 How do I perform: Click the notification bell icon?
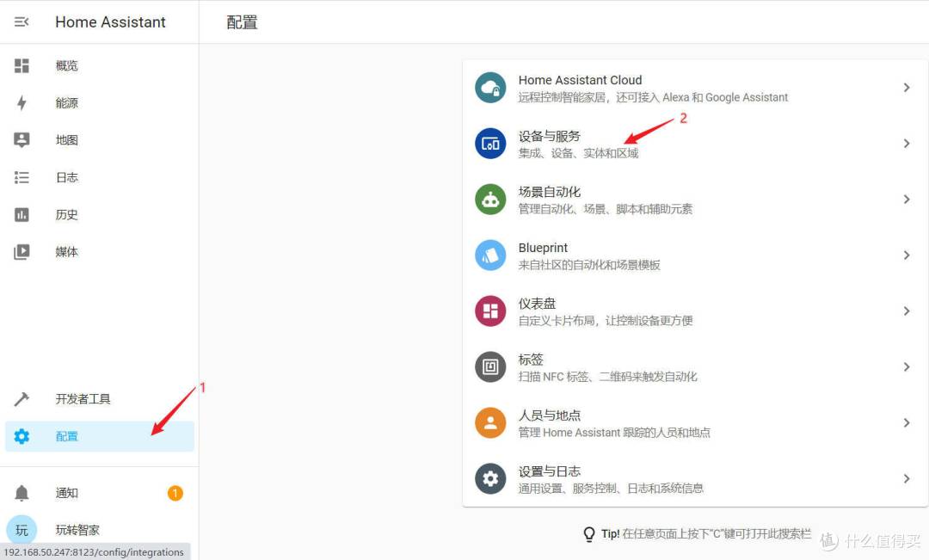click(22, 493)
